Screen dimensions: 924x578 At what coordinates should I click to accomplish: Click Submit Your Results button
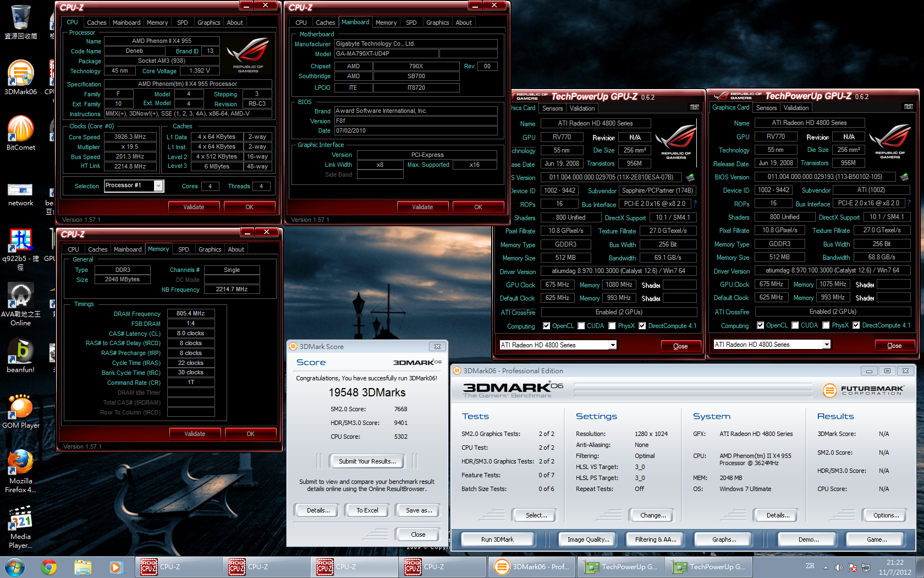(x=367, y=461)
